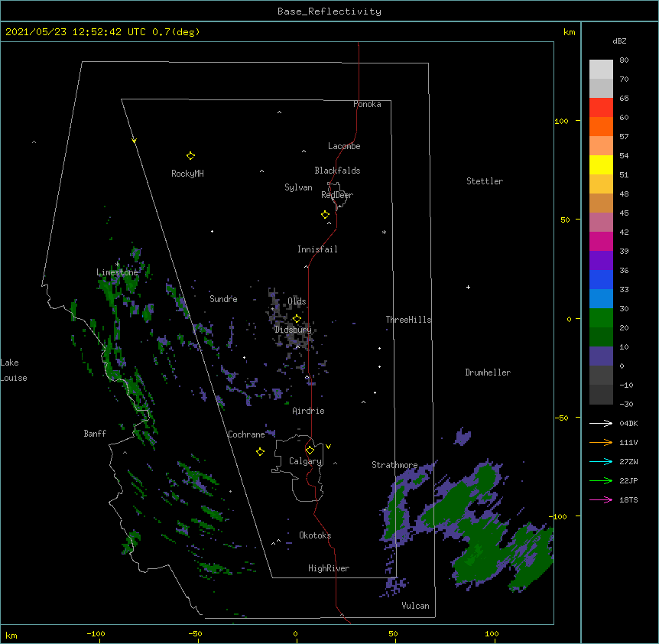The image size is (659, 644).
Task: Select the HighRiver label
Action: pyautogui.click(x=329, y=568)
